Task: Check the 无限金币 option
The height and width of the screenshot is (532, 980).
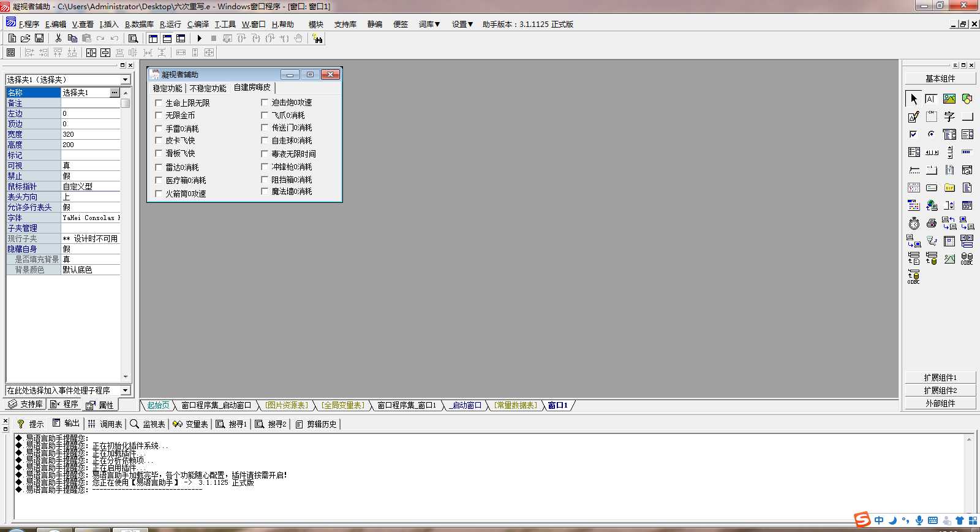Action: 159,115
